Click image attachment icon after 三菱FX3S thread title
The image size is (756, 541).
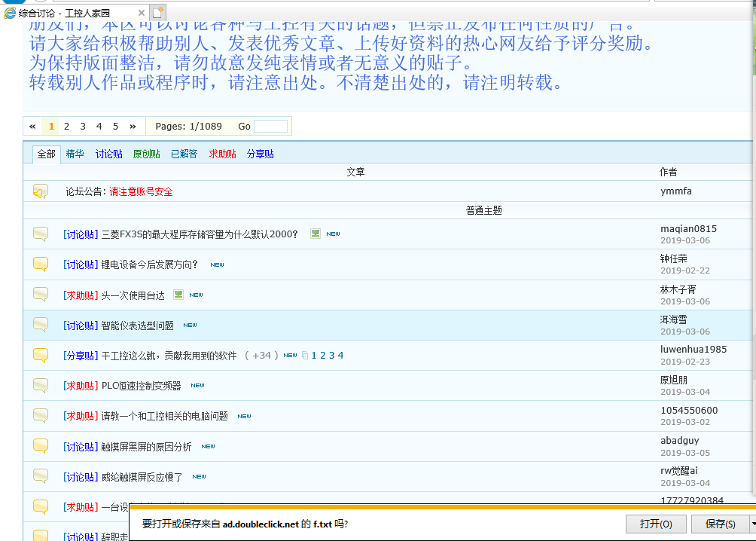(316, 234)
